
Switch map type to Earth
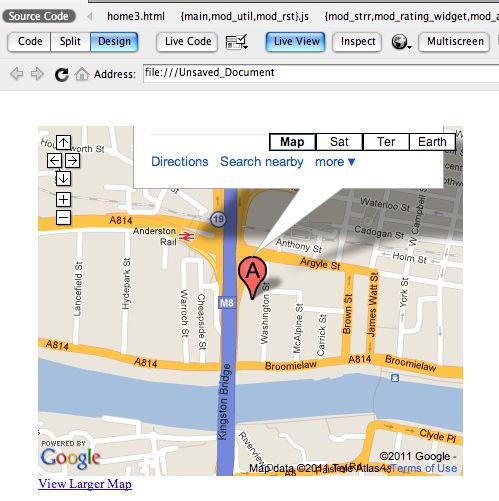(x=432, y=142)
